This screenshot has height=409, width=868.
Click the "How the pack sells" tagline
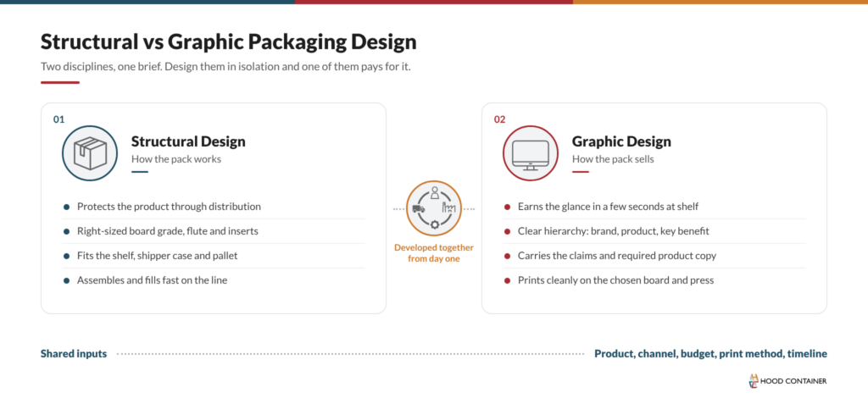[613, 159]
